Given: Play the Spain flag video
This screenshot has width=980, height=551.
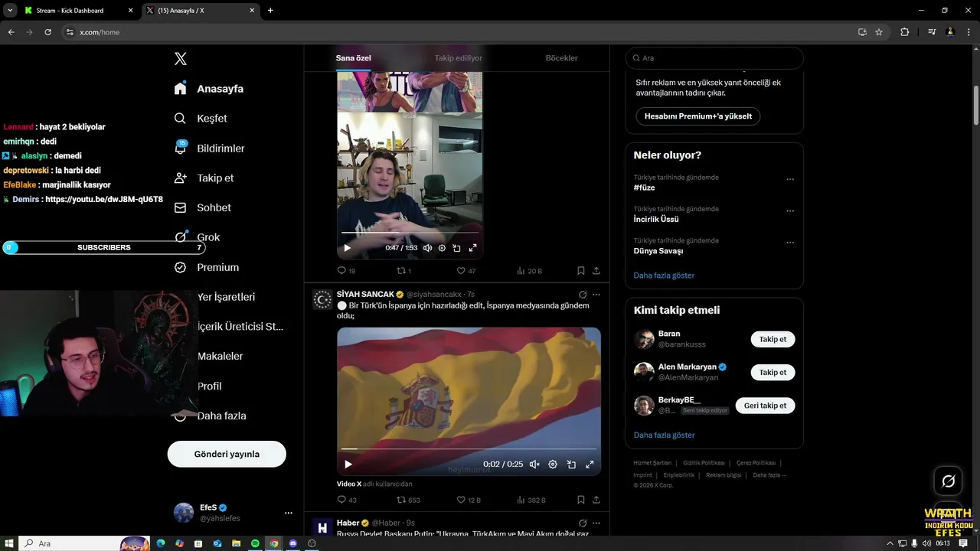Looking at the screenshot, I should tap(348, 465).
